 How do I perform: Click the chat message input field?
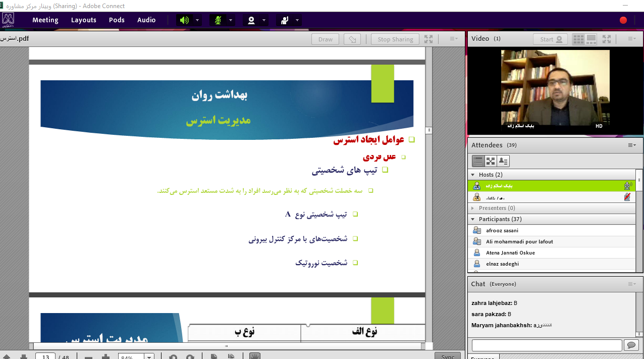(x=547, y=345)
